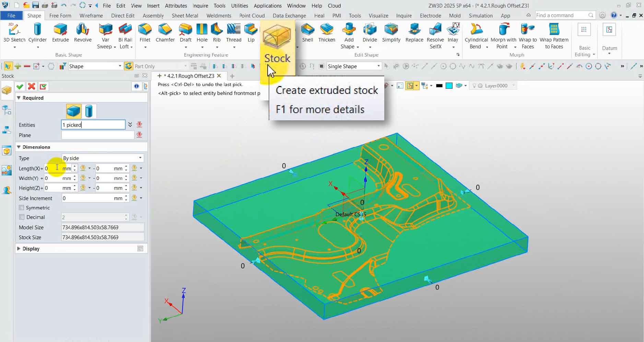This screenshot has width=644, height=342.
Task: Expand the Display section
Action: pos(19,248)
